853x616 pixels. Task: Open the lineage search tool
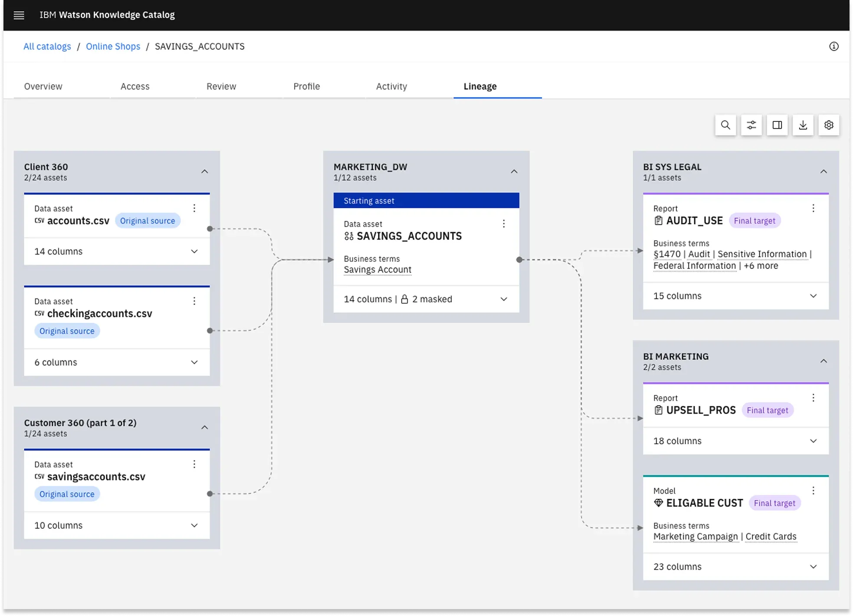tap(725, 125)
